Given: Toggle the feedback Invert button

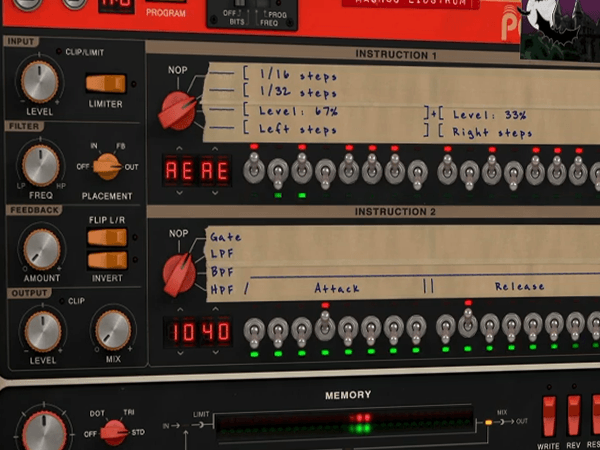Looking at the screenshot, I should pos(105,260).
